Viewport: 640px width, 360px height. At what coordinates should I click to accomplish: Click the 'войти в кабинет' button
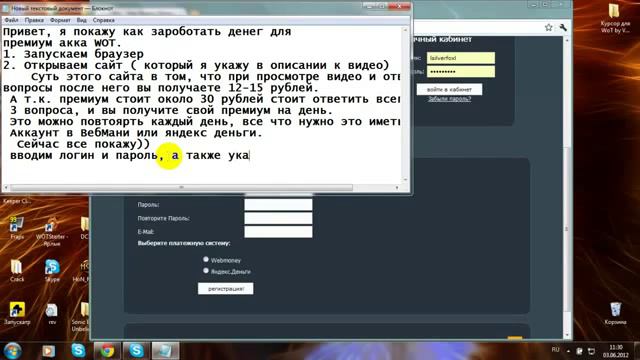click(x=449, y=89)
